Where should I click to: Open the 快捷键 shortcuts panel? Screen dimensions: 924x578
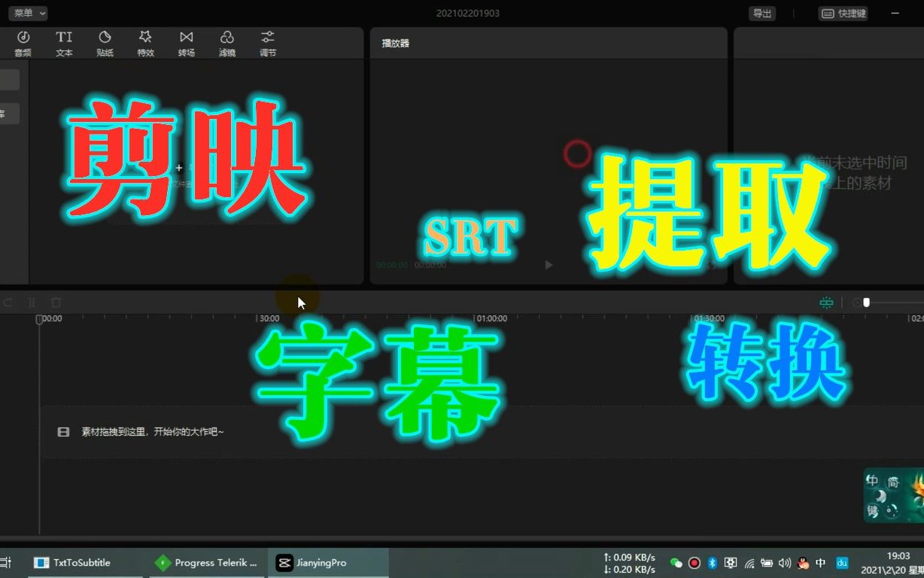coord(843,13)
